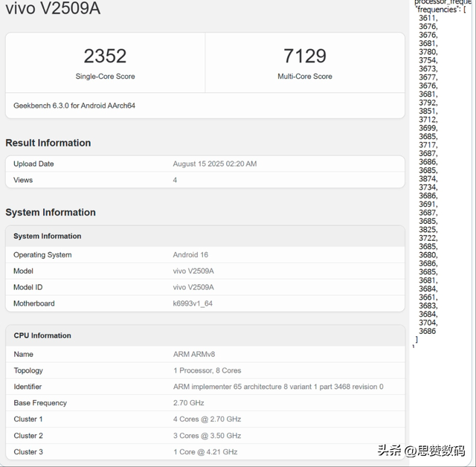Screen dimensions: 476x467
Task: Select frequency value 3780 in the list
Action: click(x=428, y=52)
